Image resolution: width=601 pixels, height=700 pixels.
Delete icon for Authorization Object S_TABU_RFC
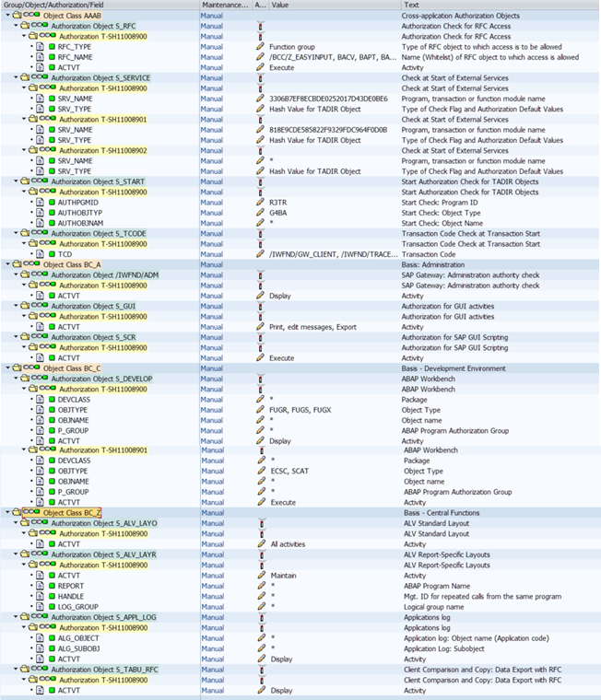point(262,670)
